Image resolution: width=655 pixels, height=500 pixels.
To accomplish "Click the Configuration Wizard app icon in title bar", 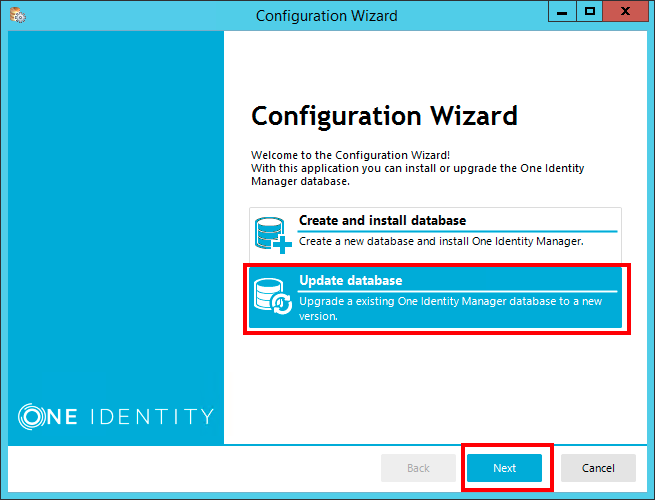I will click(x=18, y=15).
